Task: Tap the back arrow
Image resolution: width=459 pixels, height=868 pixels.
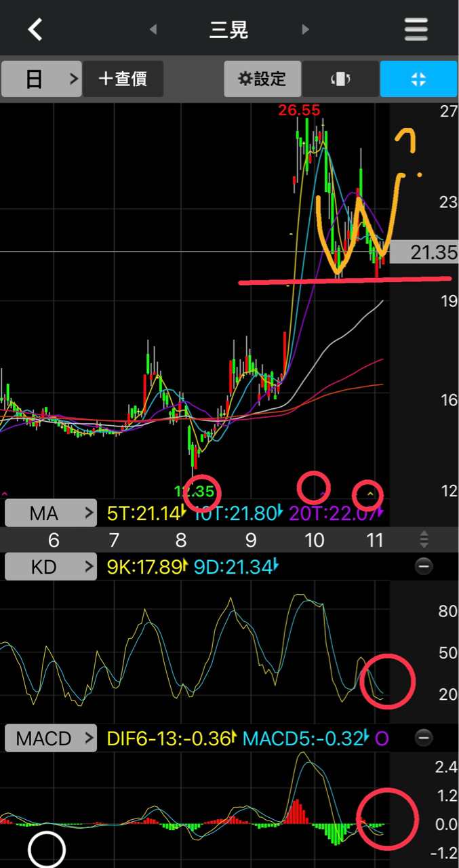Action: 35,29
